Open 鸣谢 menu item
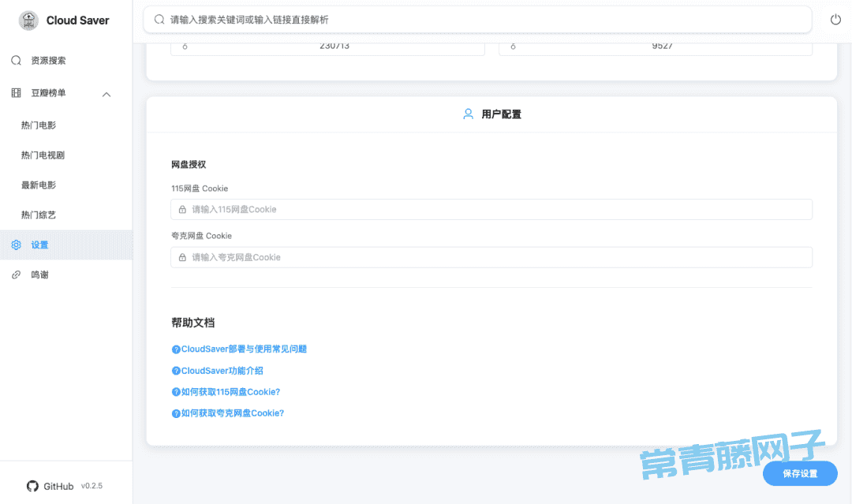The width and height of the screenshot is (852, 504). pyautogui.click(x=66, y=274)
